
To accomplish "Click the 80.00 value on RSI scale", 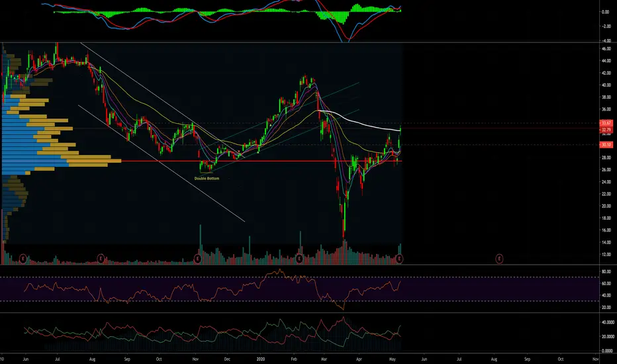I will click(x=606, y=271).
